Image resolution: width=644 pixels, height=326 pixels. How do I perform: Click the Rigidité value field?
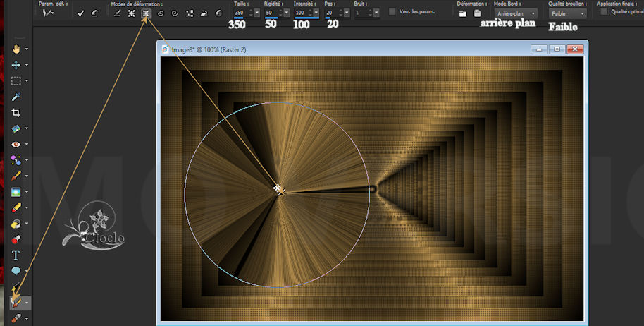pyautogui.click(x=271, y=13)
